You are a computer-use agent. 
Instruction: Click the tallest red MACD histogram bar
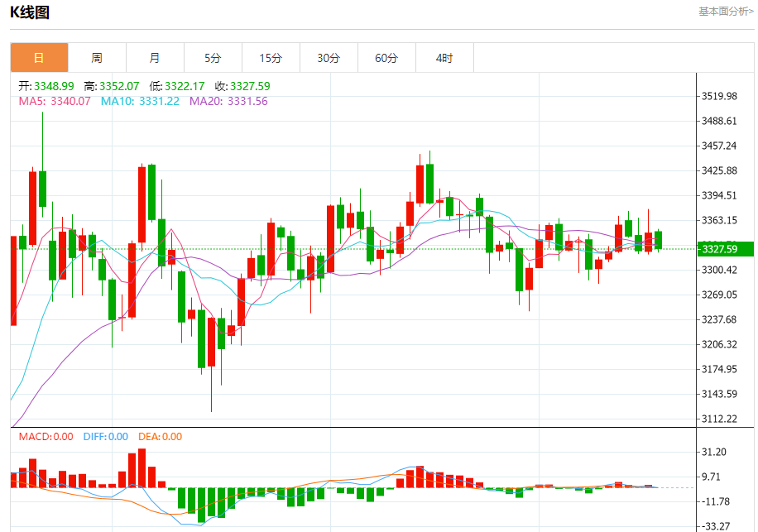[x=142, y=468]
